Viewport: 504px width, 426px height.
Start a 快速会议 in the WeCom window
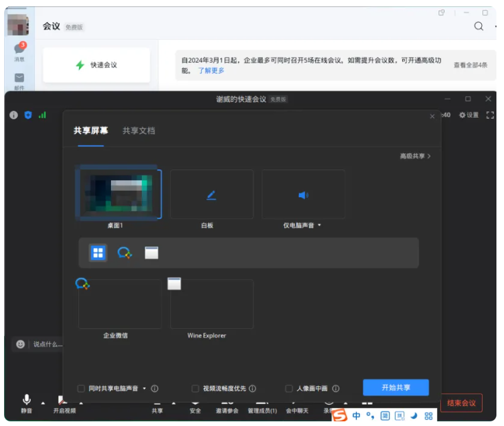[x=96, y=65]
